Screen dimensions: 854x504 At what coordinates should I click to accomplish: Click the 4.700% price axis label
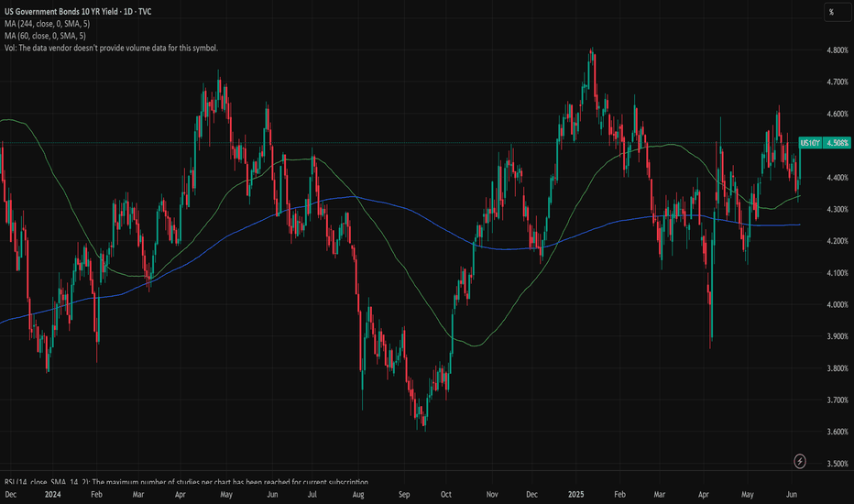[838, 82]
